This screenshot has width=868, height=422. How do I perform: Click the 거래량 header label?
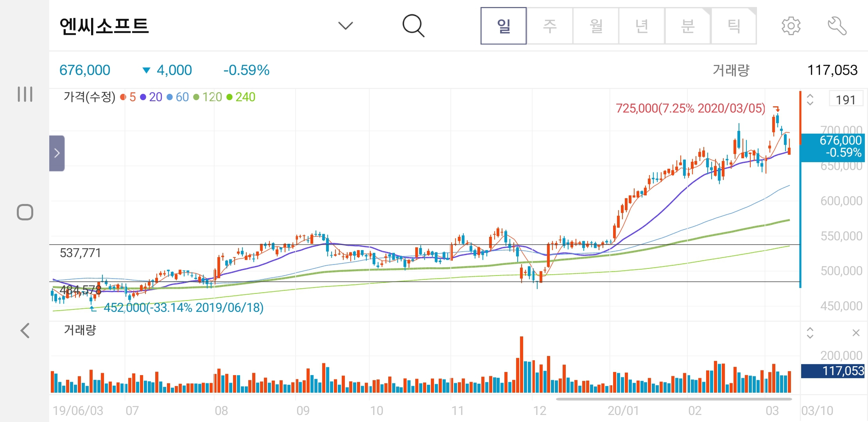coord(731,70)
